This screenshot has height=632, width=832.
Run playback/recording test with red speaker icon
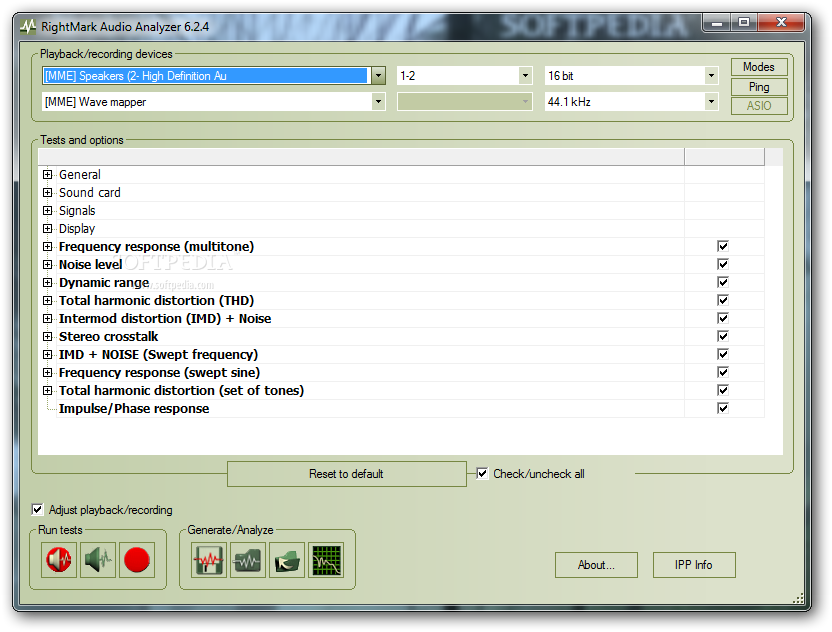tap(59, 560)
